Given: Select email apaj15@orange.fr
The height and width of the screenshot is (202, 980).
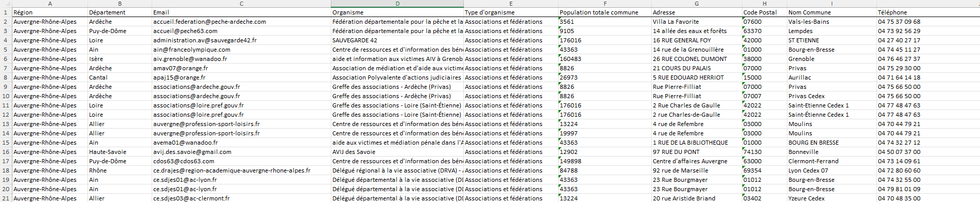Looking at the screenshot, I should click(241, 77).
